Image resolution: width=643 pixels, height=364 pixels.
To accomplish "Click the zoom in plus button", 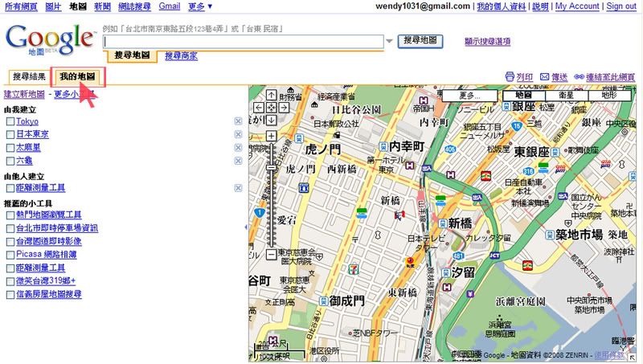I will [272, 136].
